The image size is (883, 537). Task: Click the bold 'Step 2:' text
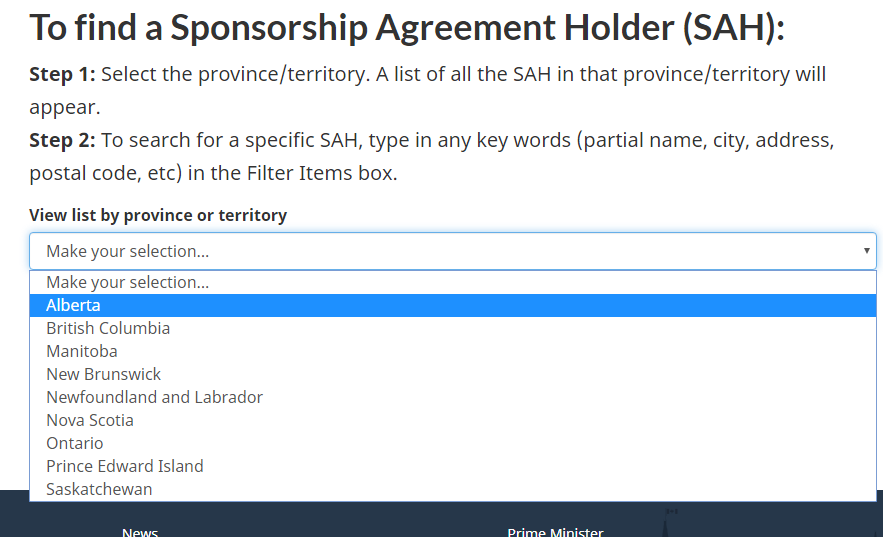pos(62,140)
